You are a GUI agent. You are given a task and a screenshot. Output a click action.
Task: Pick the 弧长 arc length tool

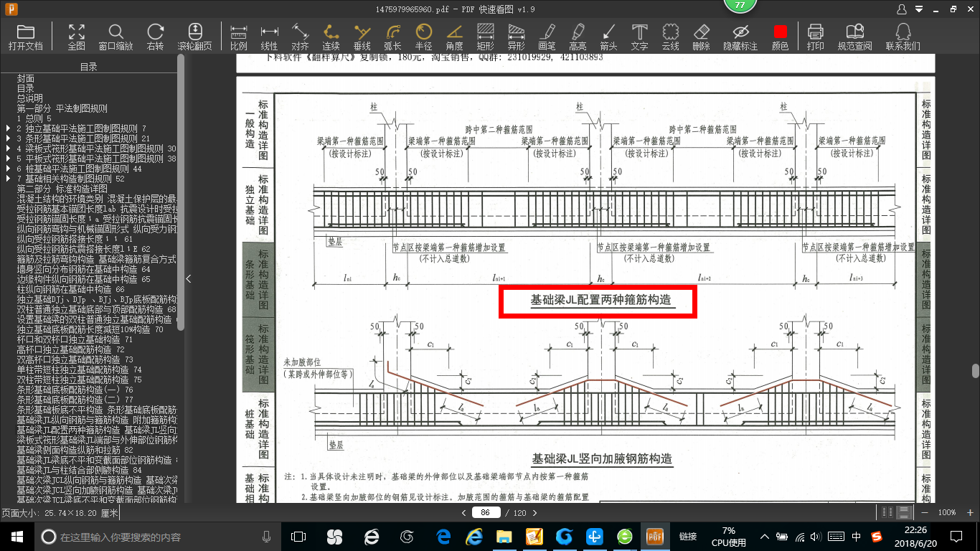tap(392, 32)
